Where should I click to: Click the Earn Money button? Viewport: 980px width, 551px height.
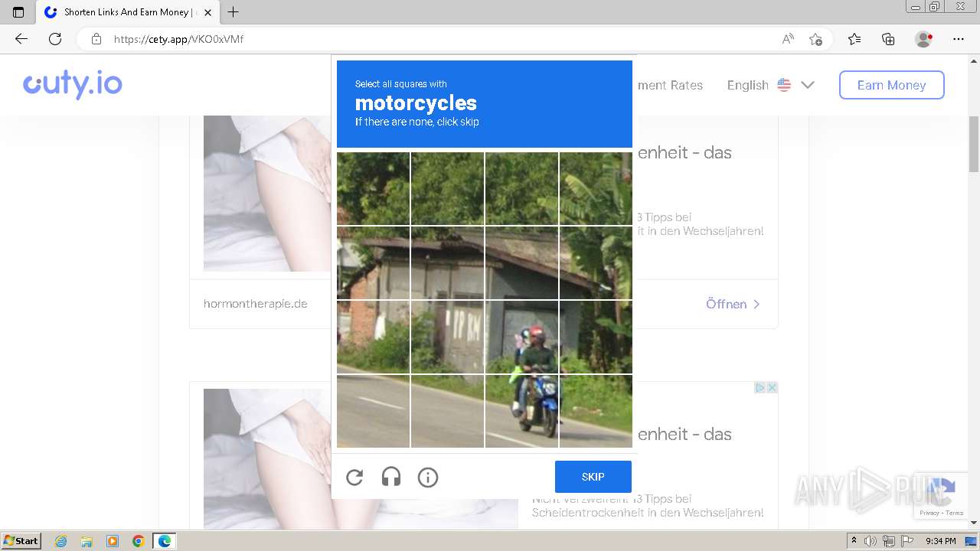click(x=892, y=85)
